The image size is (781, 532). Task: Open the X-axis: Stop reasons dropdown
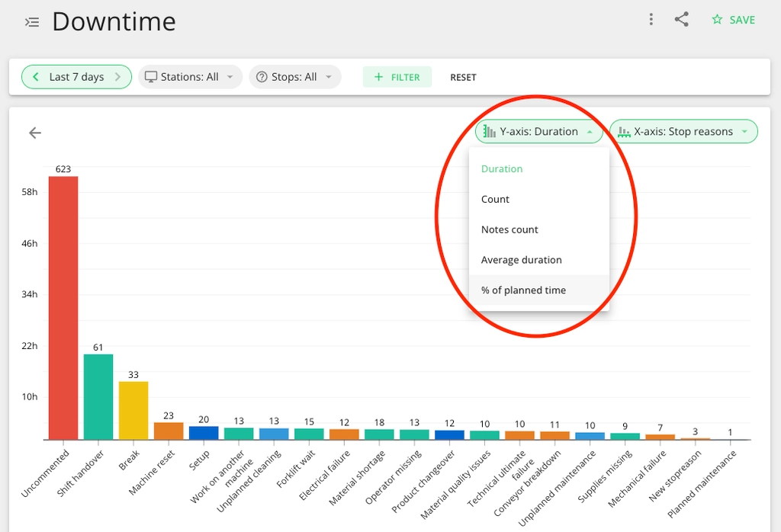tap(683, 131)
